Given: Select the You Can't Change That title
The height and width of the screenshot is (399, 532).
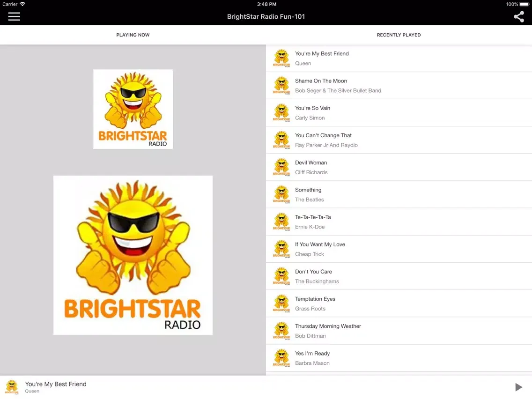Looking at the screenshot, I should tap(323, 135).
